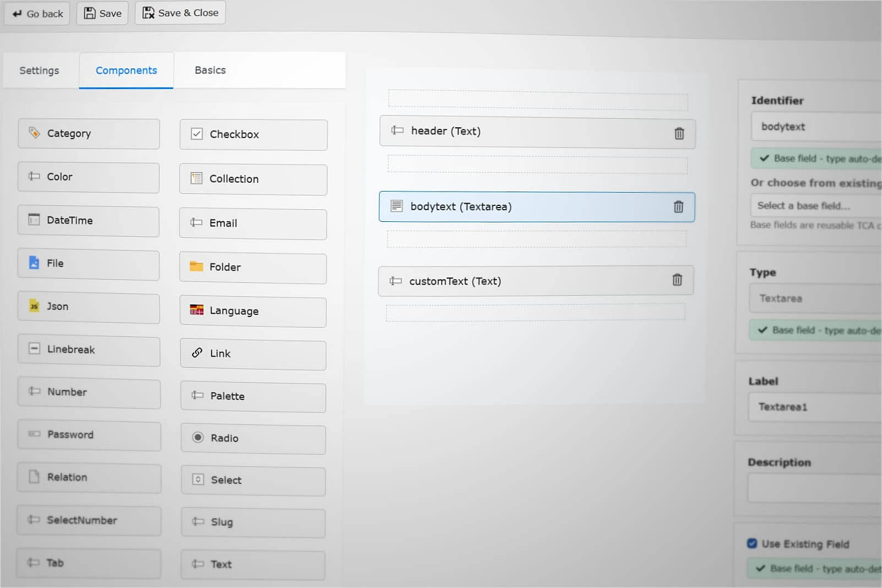Image resolution: width=882 pixels, height=588 pixels.
Task: Click the File component icon
Action: coord(34,263)
